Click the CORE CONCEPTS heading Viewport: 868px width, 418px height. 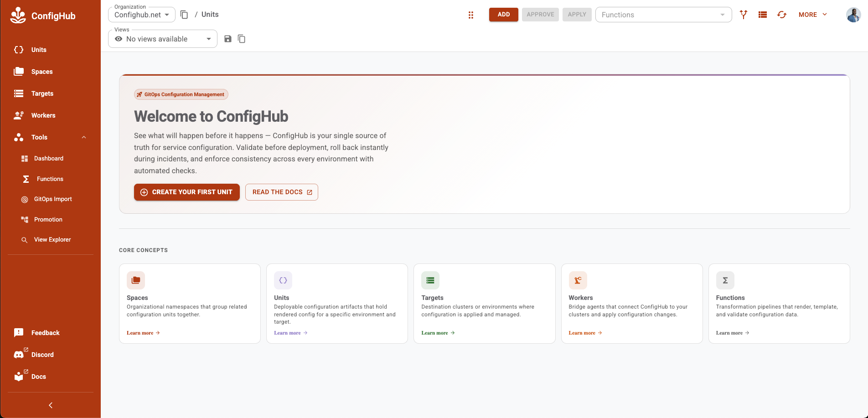point(143,250)
